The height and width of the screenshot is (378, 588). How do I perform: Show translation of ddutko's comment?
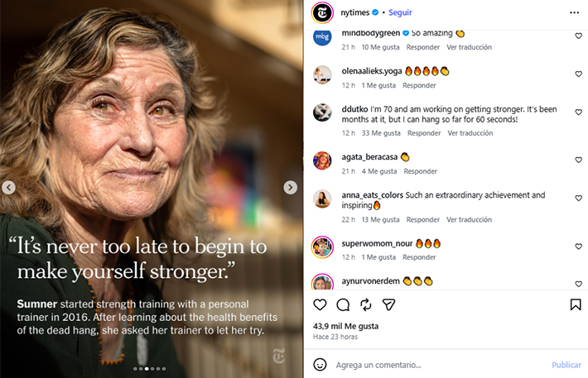tap(470, 133)
